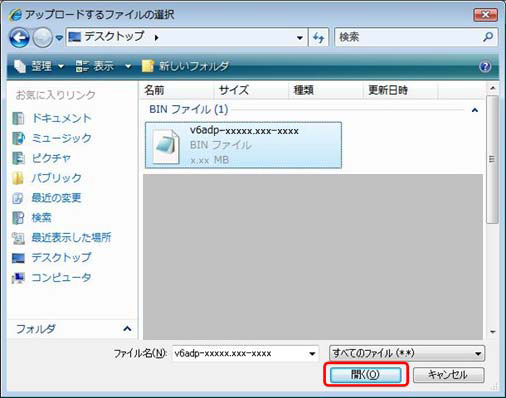Expand the フォルダ pane chevron
506x398 pixels.
point(127,329)
